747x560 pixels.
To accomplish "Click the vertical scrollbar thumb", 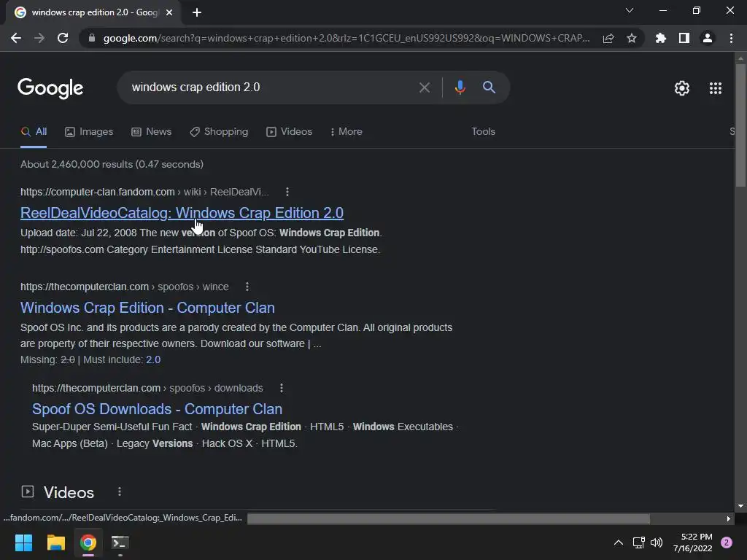I will pyautogui.click(x=740, y=125).
